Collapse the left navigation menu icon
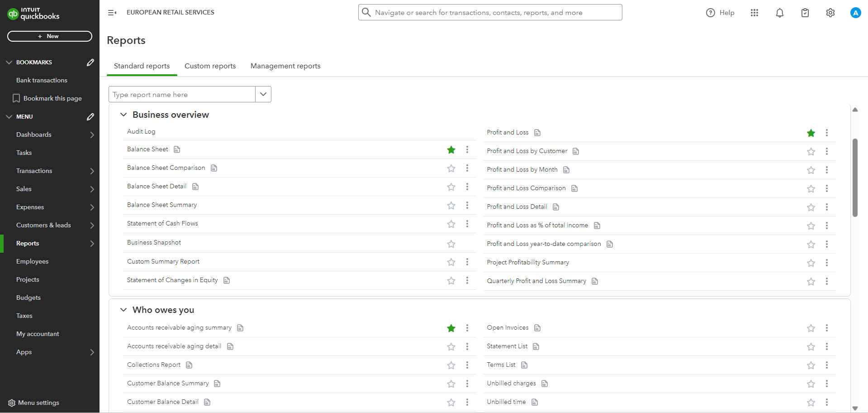Image resolution: width=868 pixels, height=413 pixels. pos(112,13)
